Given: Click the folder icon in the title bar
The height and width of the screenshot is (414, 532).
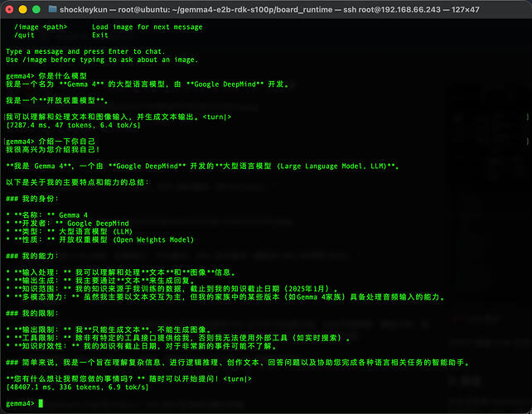Looking at the screenshot, I should tap(52, 9).
